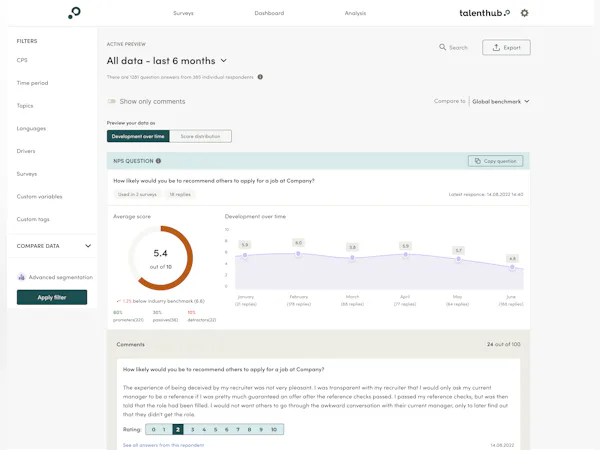Click the below industry benchmark text
600x450 pixels.
pos(169,301)
